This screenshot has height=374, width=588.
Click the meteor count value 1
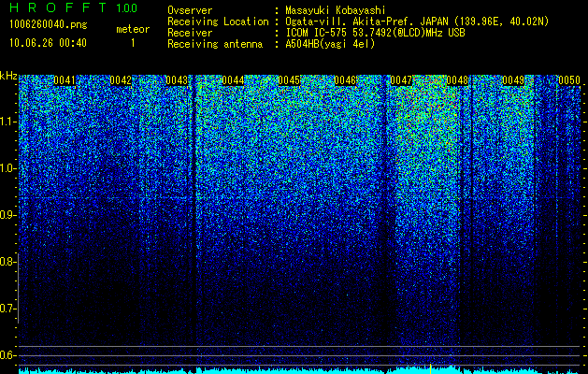click(133, 43)
